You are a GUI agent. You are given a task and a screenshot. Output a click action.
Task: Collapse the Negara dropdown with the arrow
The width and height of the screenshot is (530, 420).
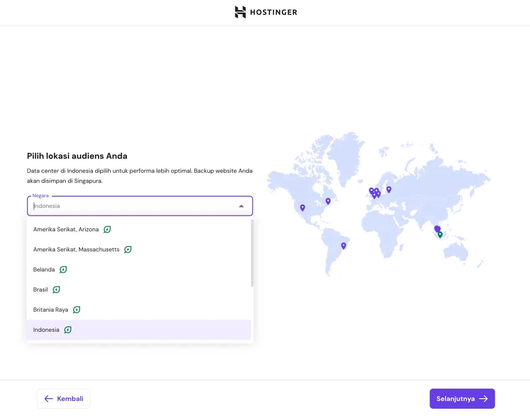click(241, 206)
